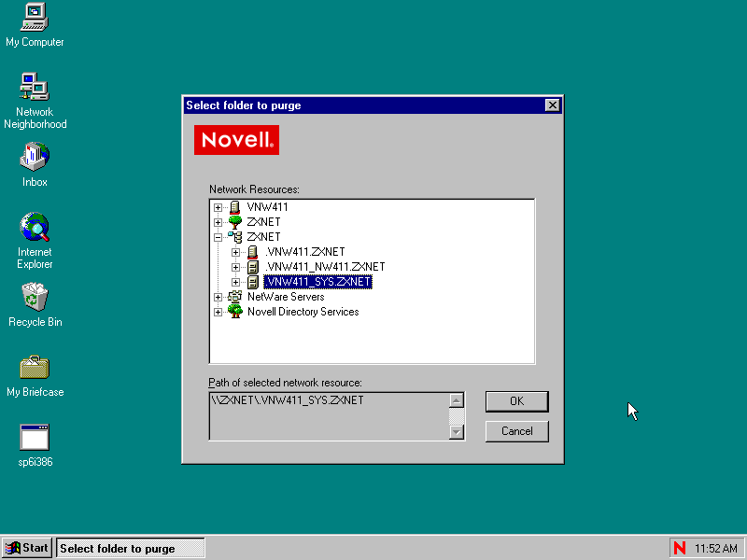The height and width of the screenshot is (560, 747).
Task: Click the context icon beside expanded ZXNET
Action: [x=235, y=237]
